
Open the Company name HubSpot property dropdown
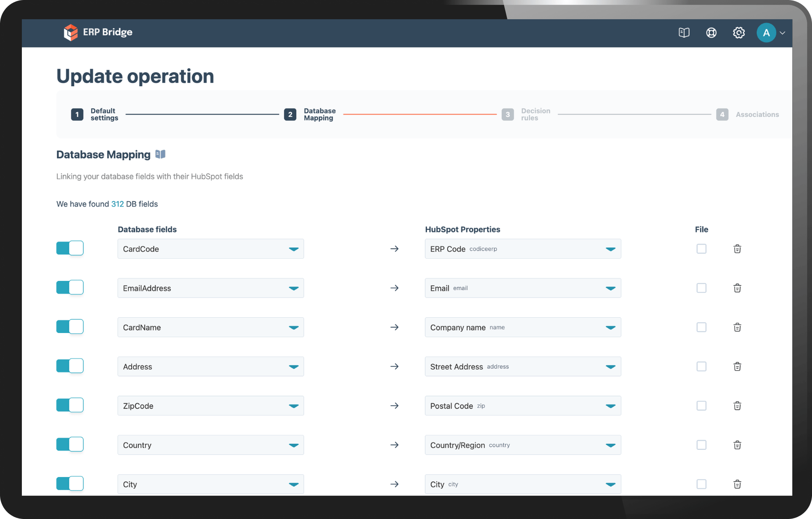[523, 327]
